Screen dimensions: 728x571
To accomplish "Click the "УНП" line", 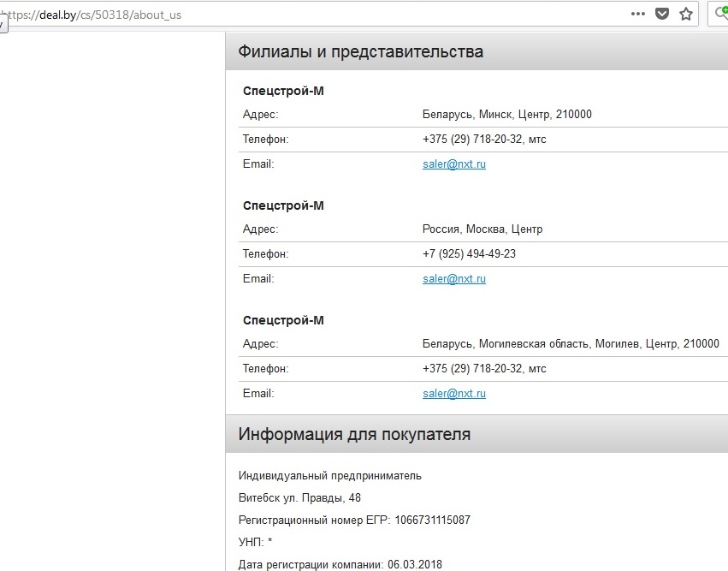I will coord(255,543).
